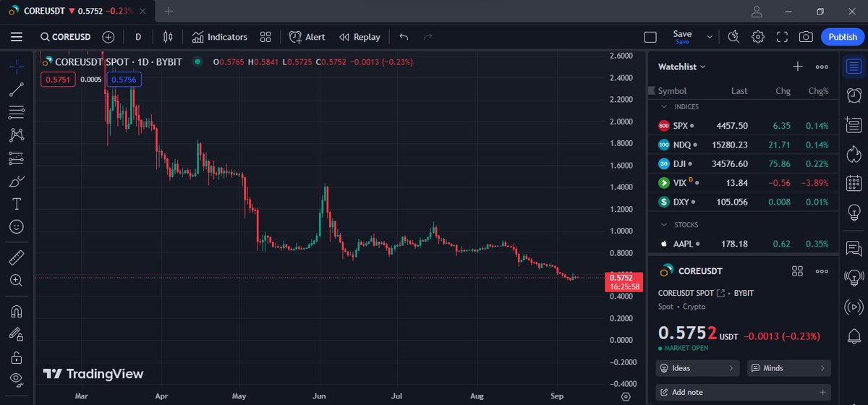Screen dimensions: 868x405
Task: Open alerts alarm clock sidebar icon
Action: (854, 95)
